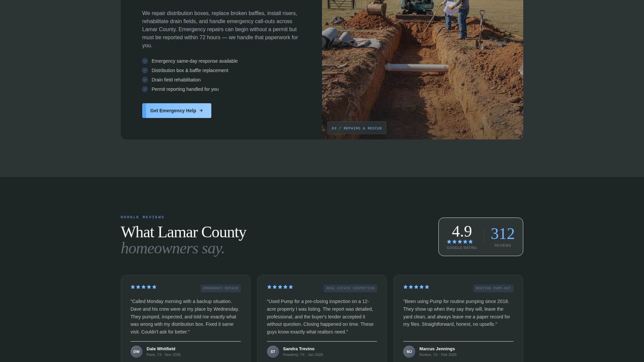Image resolution: width=644 pixels, height=362 pixels.
Task: Click the name Marcus Jennings
Action: click(437, 349)
